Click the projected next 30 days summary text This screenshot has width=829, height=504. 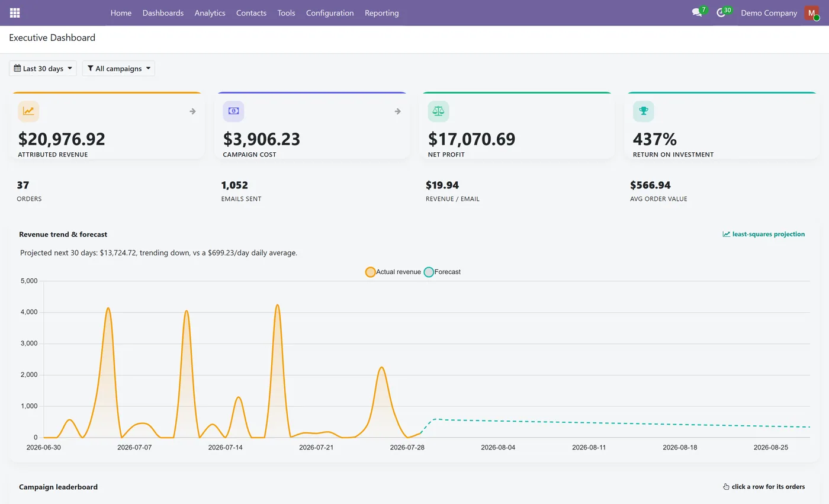[159, 253]
